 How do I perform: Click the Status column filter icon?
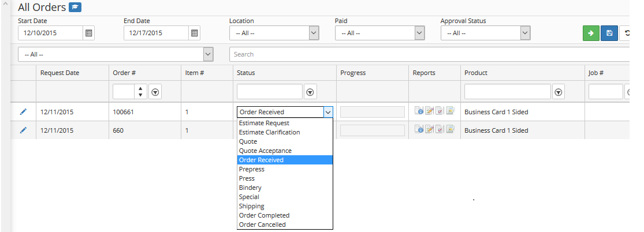(x=310, y=93)
